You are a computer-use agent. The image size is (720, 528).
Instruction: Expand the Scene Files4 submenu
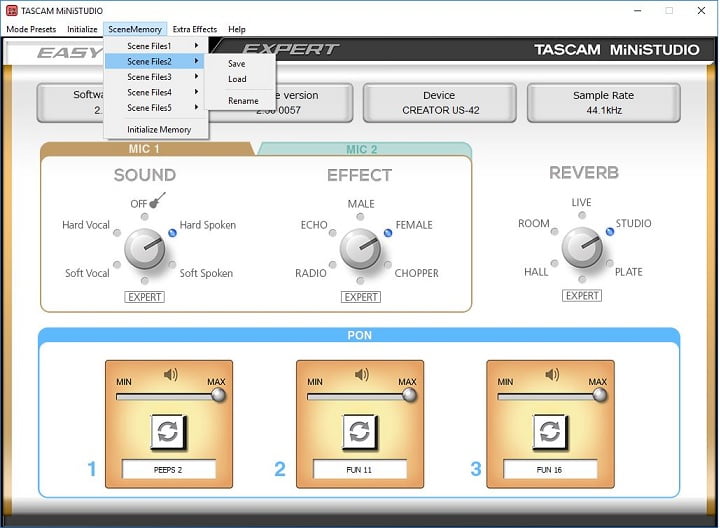156,92
